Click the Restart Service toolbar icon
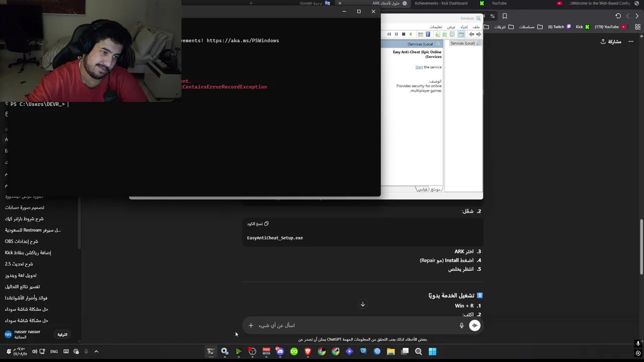 (x=389, y=34)
